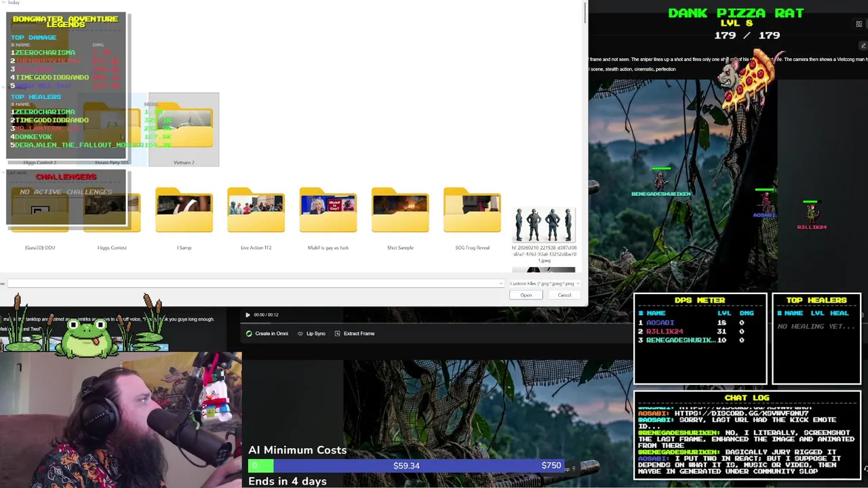This screenshot has height=488, width=868.
Task: Open the [Guru3D]-DDU folder
Action: tap(40, 218)
